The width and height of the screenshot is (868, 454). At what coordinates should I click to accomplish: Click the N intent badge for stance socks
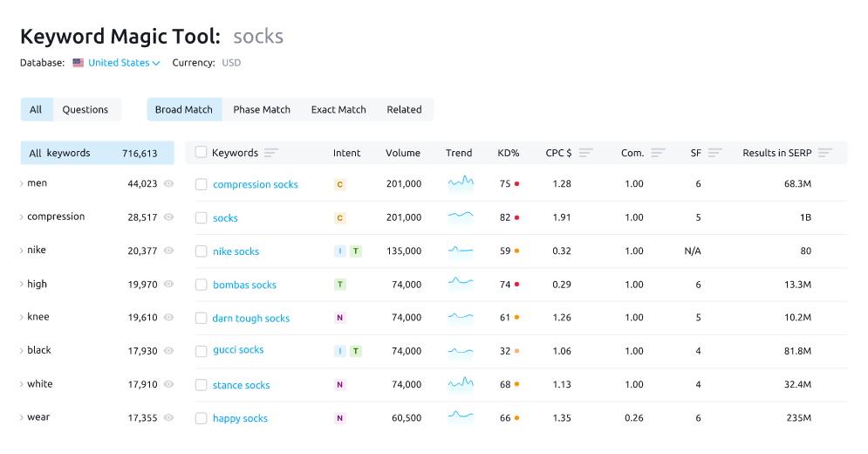click(340, 384)
